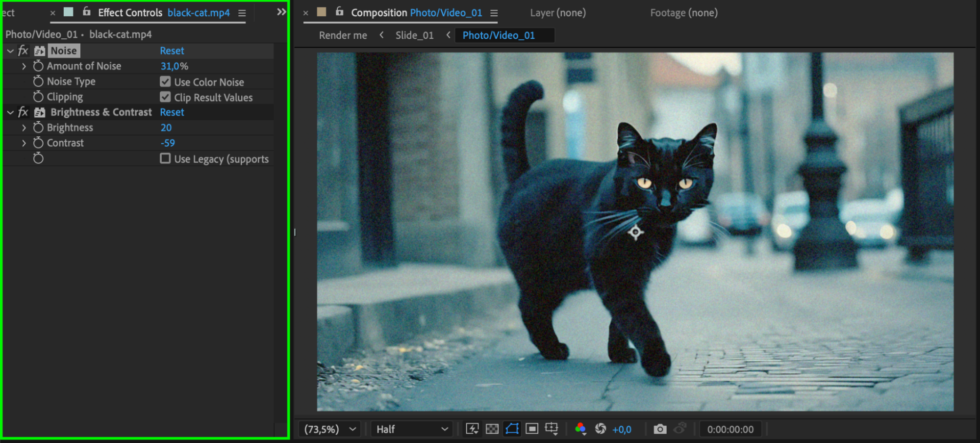The height and width of the screenshot is (443, 980).
Task: Click the Show Channel color icon
Action: tap(580, 429)
